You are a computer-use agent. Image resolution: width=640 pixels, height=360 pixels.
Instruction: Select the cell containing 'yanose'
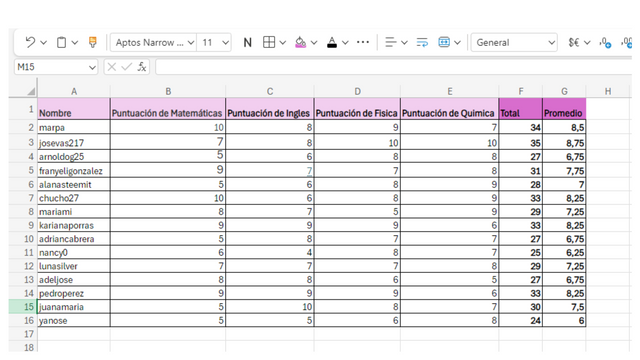(74, 320)
